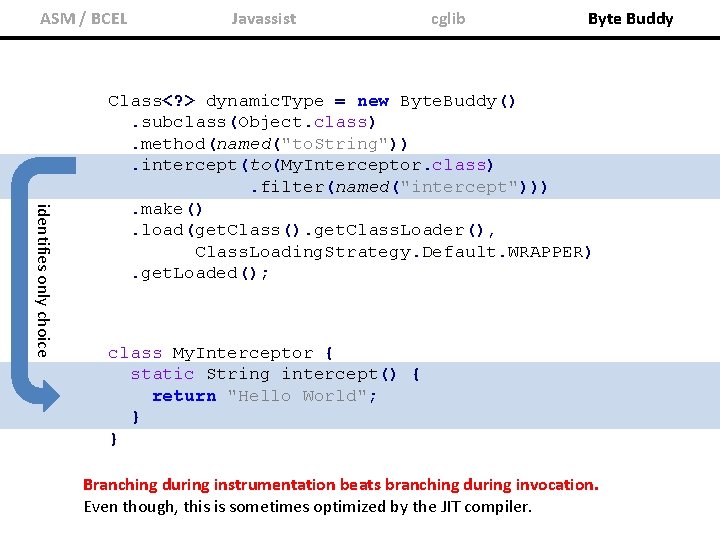The width and height of the screenshot is (720, 540).
Task: Click the '.load(getClass().getClassLoader(),' line
Action: pyautogui.click(x=313, y=230)
